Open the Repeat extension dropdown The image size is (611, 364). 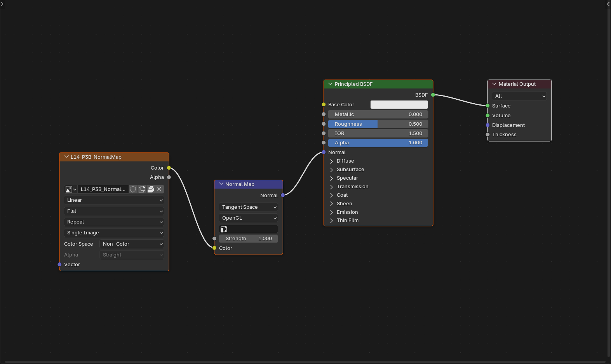pyautogui.click(x=114, y=222)
